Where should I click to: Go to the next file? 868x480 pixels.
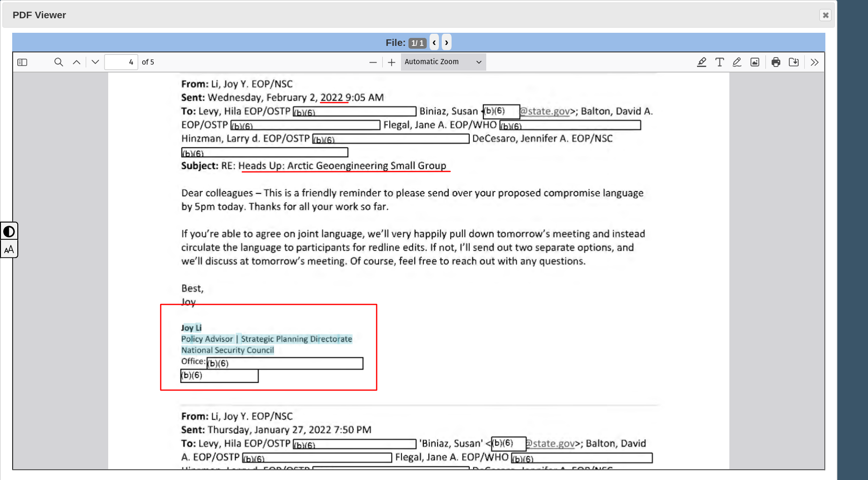pyautogui.click(x=446, y=43)
